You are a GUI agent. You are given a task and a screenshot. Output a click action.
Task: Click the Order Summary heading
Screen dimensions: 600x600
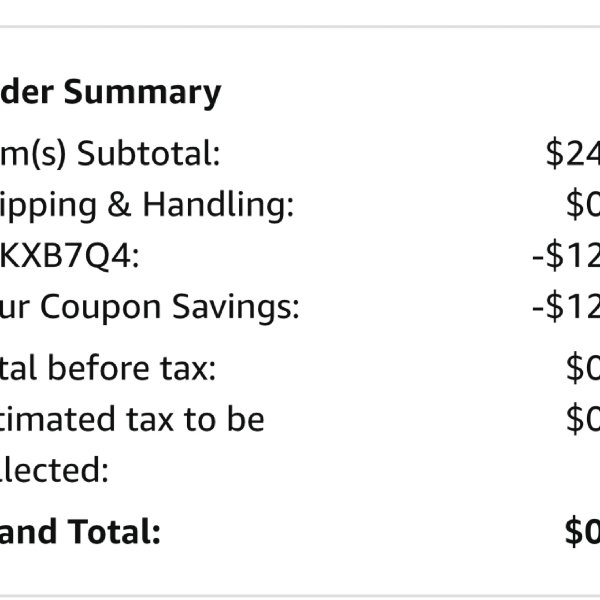[x=110, y=93]
